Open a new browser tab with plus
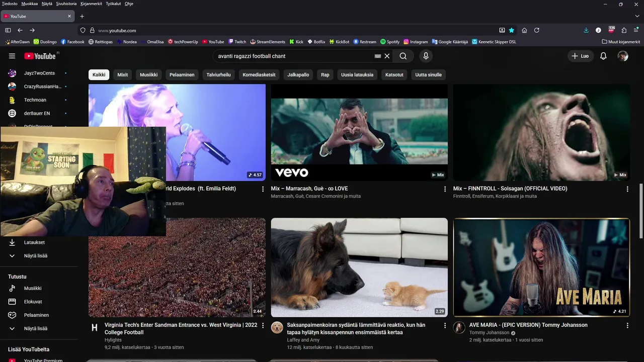Screen dimensions: 644x362 point(82,16)
